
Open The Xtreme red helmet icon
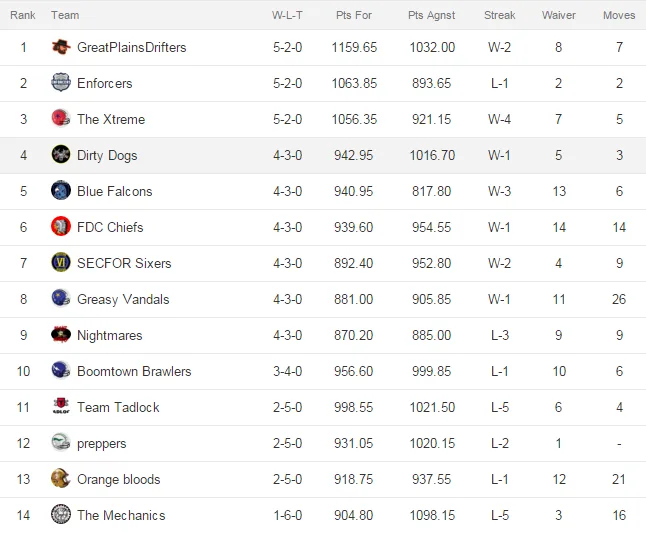tap(61, 119)
